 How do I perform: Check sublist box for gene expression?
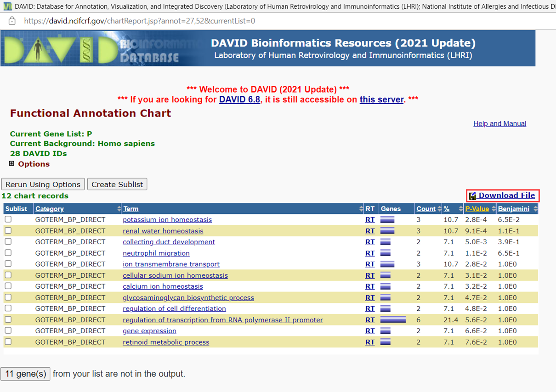point(8,330)
